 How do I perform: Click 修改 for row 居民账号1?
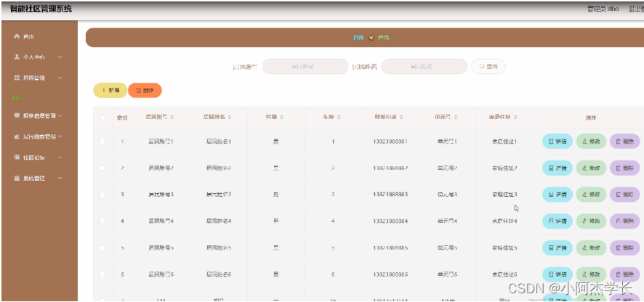pos(591,141)
